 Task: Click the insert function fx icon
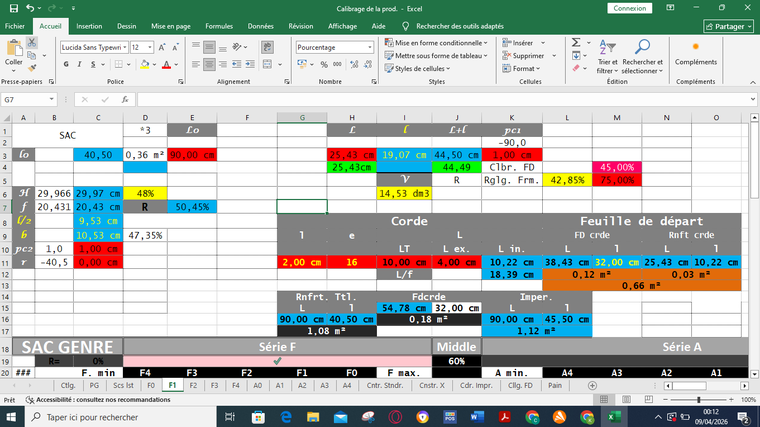click(x=125, y=99)
